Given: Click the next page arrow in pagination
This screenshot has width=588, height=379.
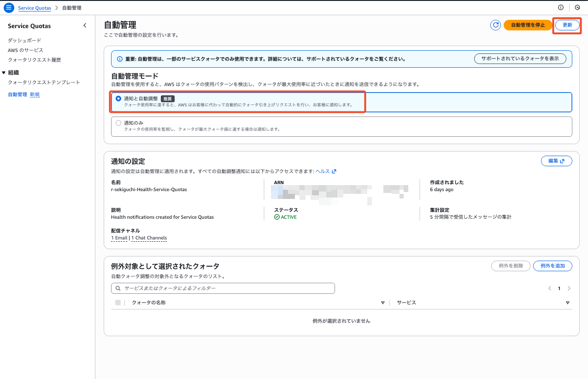Looking at the screenshot, I should pos(569,289).
